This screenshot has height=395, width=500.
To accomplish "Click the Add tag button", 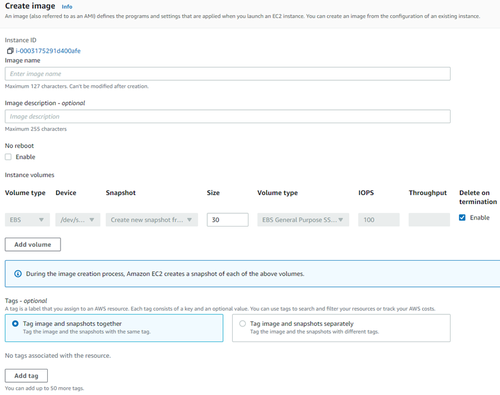I will point(26,376).
